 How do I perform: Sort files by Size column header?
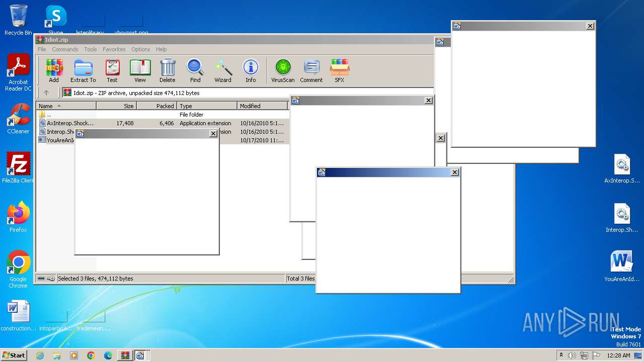click(116, 106)
